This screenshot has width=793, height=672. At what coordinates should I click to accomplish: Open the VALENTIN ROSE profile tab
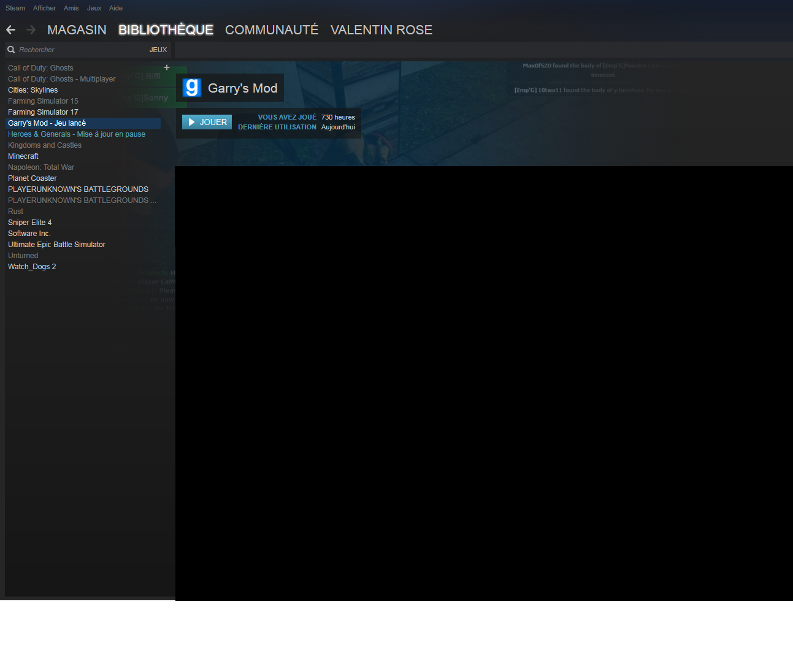point(381,29)
